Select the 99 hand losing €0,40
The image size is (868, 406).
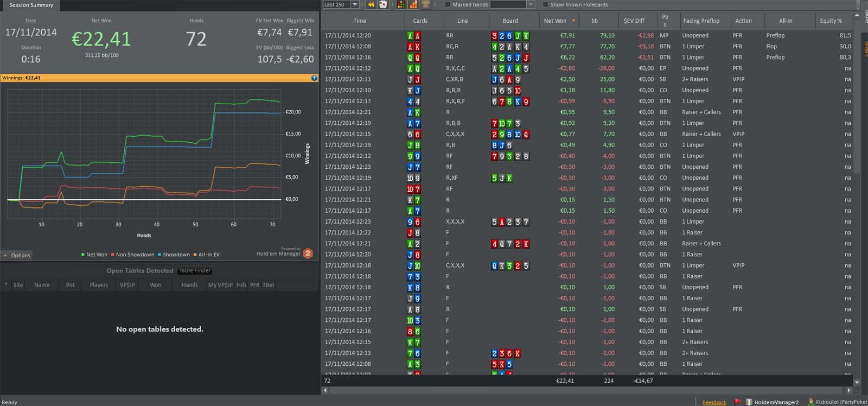coord(587,156)
